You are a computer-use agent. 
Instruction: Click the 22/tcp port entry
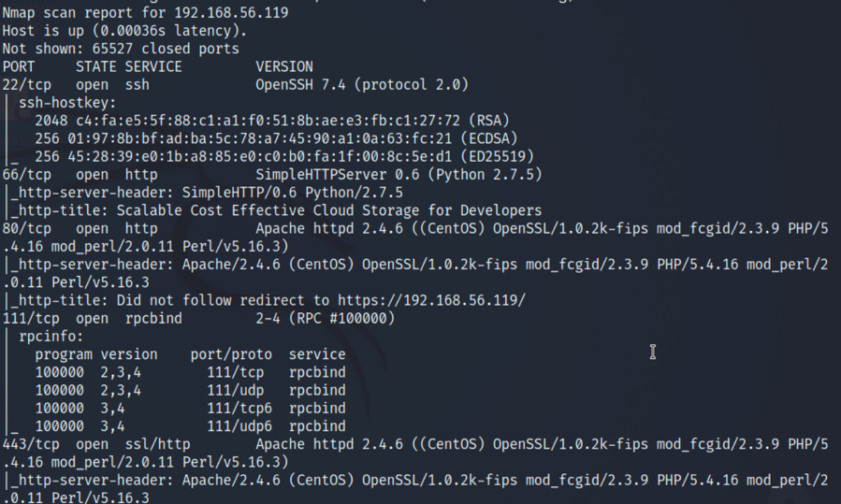[x=27, y=85]
